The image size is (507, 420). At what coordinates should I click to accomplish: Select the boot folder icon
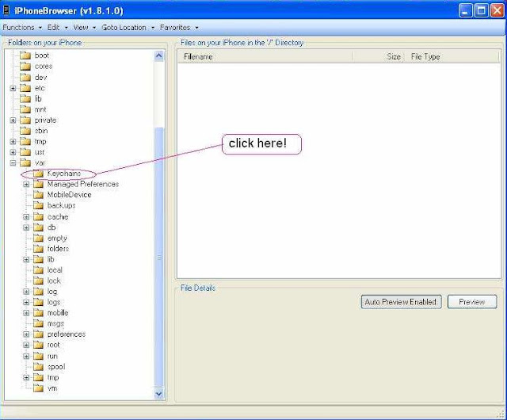pos(25,55)
